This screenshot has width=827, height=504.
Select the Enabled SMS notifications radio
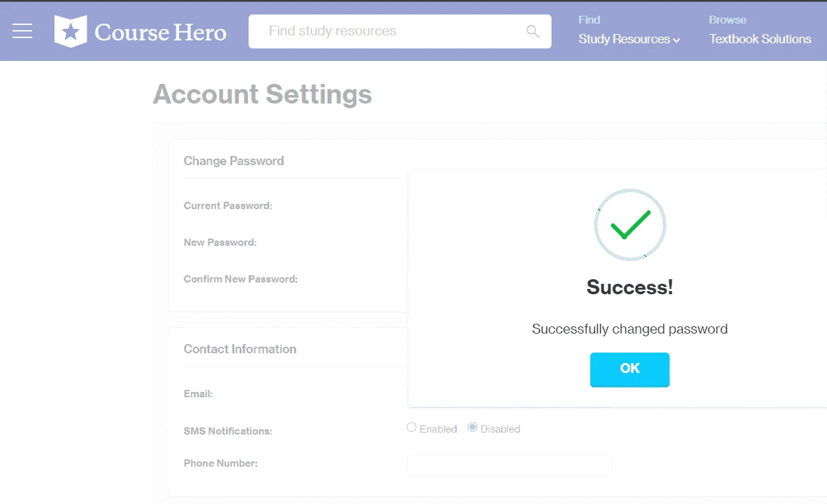(x=412, y=427)
